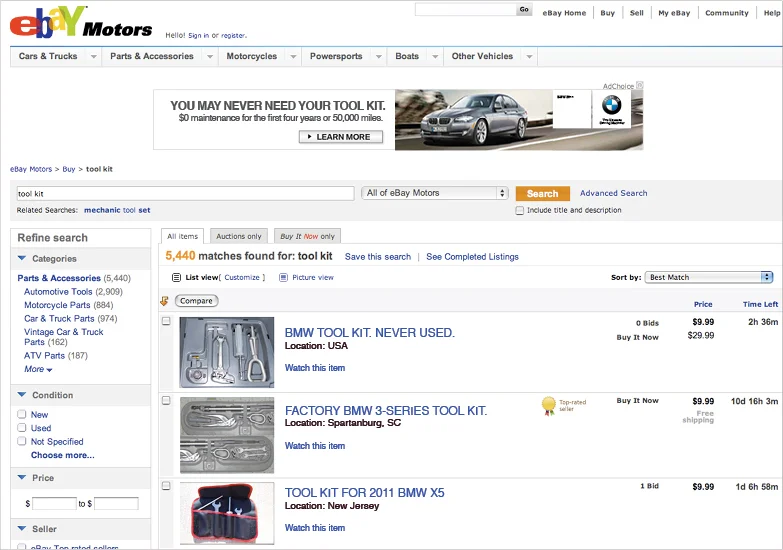Expand More categories link
Viewport: 783px width, 550px height.
pyautogui.click(x=38, y=369)
